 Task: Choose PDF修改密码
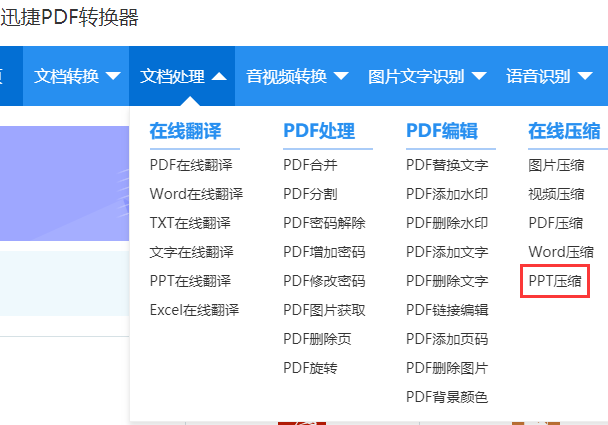tap(324, 281)
